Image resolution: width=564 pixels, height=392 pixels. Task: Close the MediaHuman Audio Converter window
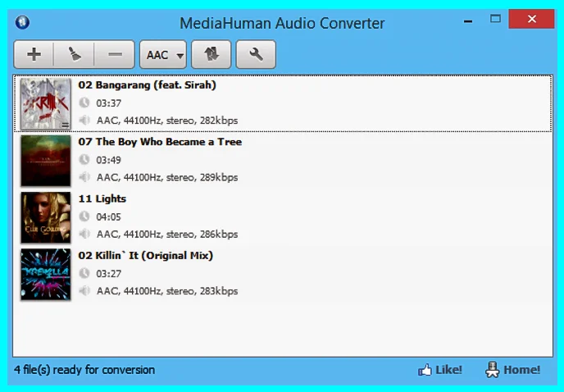pyautogui.click(x=531, y=19)
